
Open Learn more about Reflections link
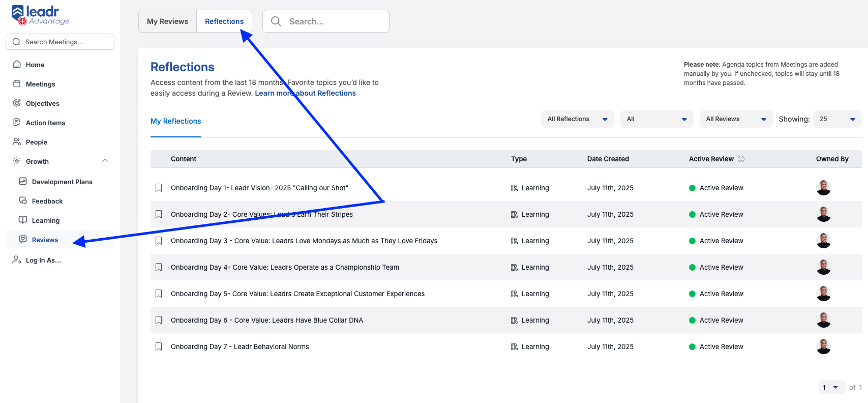[x=305, y=93]
